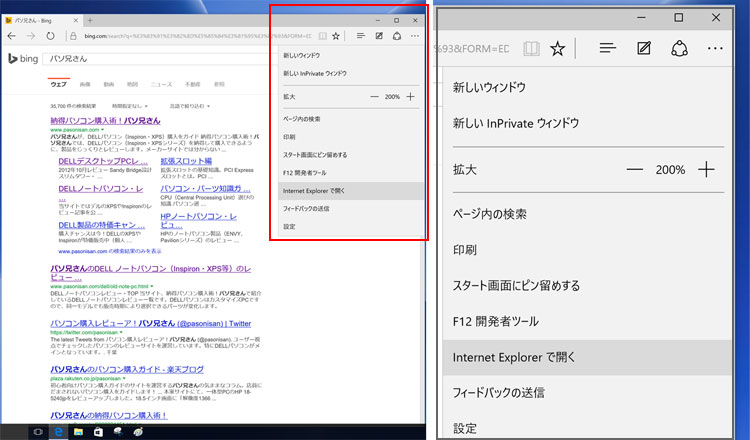
Task: Click the Hub icon in the enlarged view
Action: point(607,48)
